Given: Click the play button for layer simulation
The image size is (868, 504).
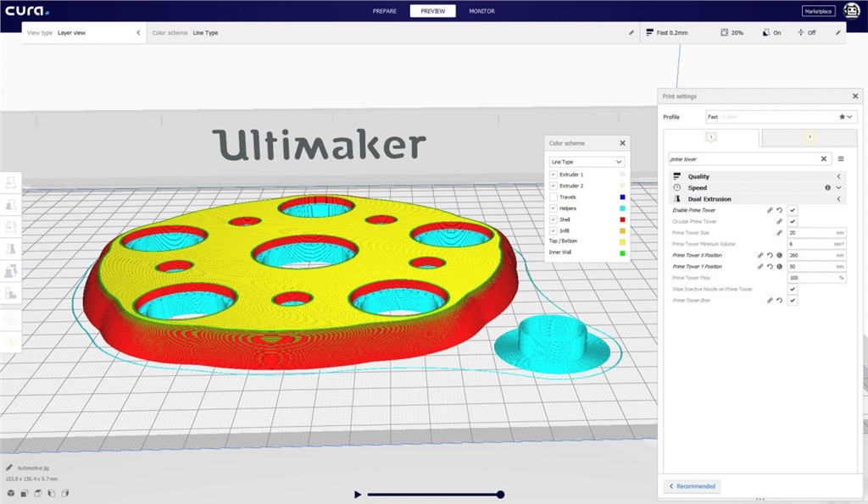Looking at the screenshot, I should (x=358, y=495).
